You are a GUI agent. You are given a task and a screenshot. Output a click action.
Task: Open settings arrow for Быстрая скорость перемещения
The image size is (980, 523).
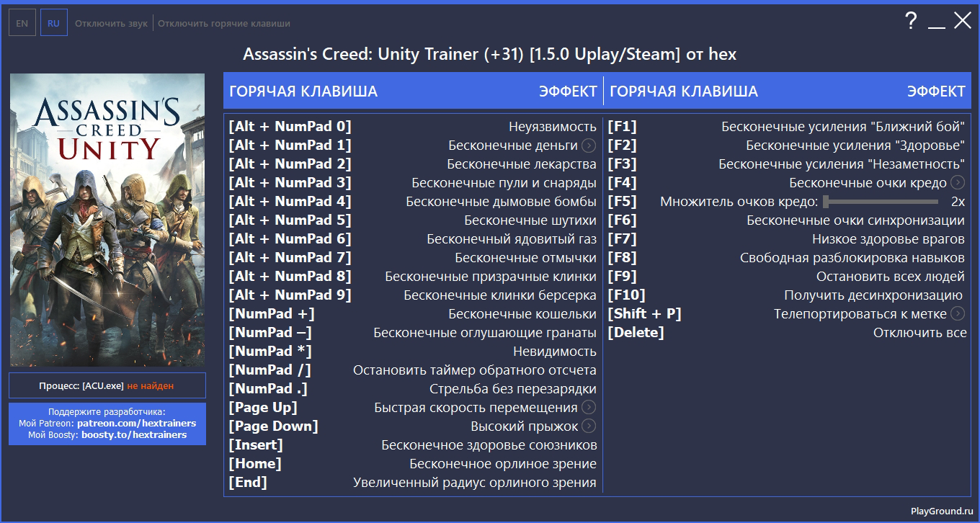[x=589, y=408]
